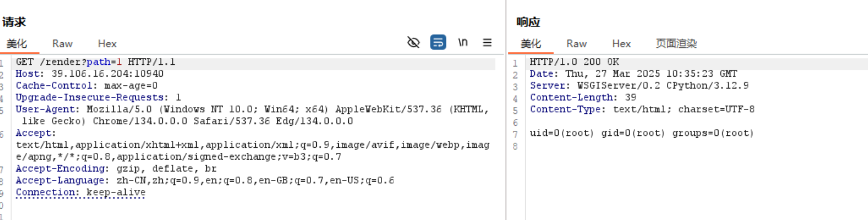Click the uid=0(root) response body line
Image resolution: width=868 pixels, height=220 pixels.
[x=642, y=133]
